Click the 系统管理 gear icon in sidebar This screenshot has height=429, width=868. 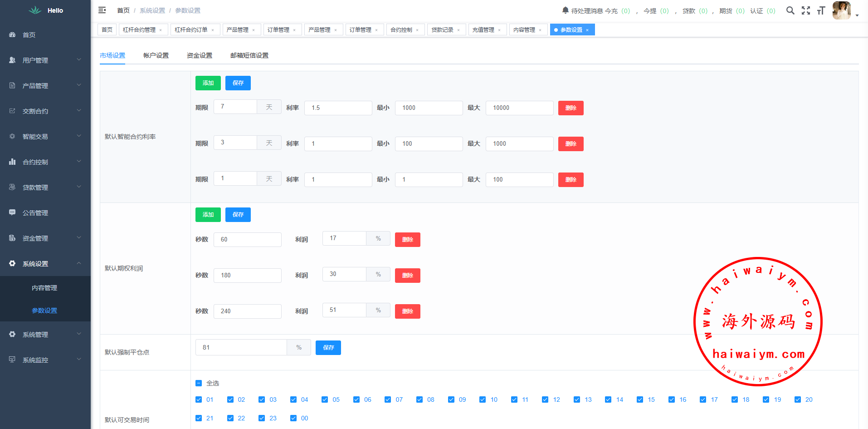pos(12,334)
